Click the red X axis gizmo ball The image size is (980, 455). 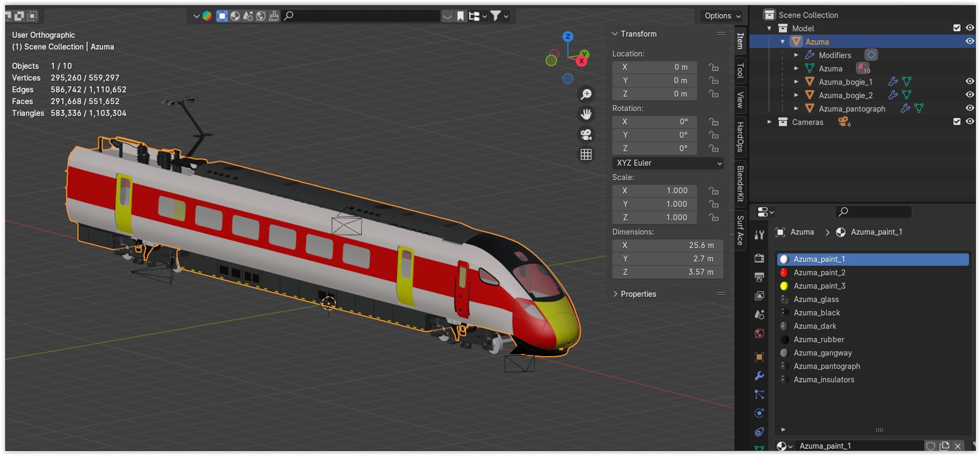(x=581, y=61)
